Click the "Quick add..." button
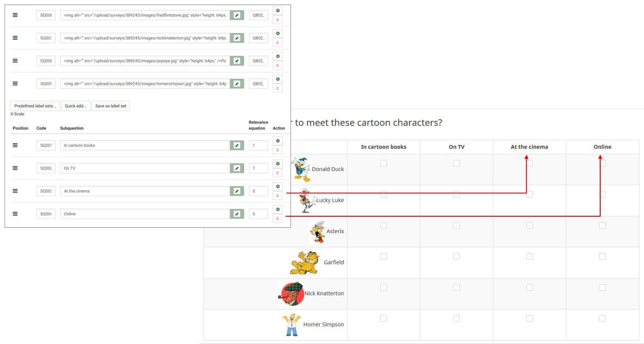Image resolution: width=644 pixels, height=344 pixels. coord(76,106)
